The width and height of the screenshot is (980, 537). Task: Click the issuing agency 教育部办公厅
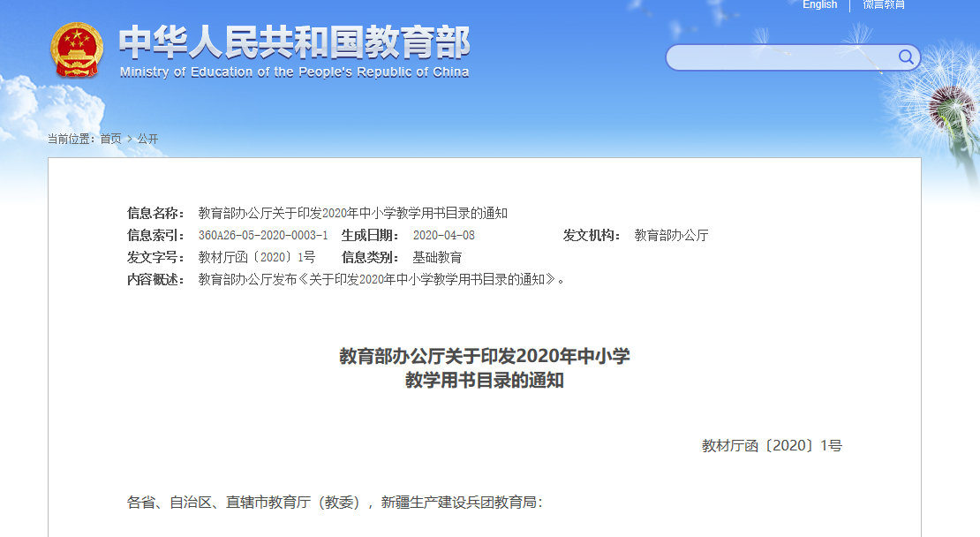click(x=671, y=235)
